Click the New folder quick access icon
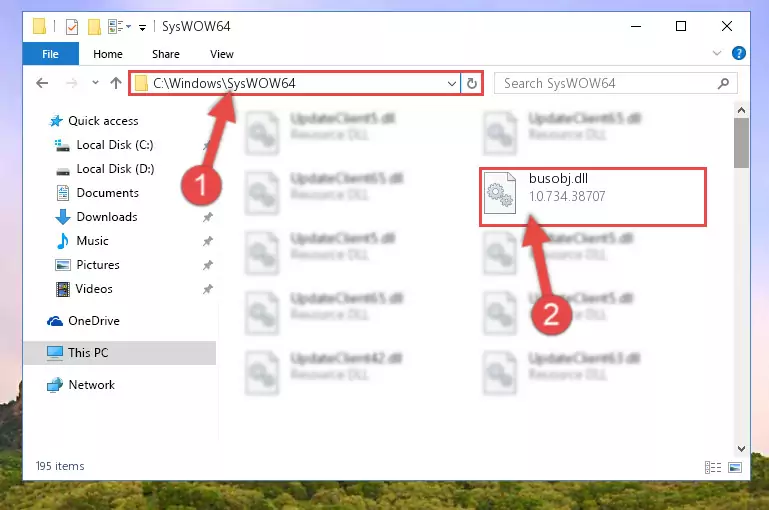 pyautogui.click(x=94, y=26)
